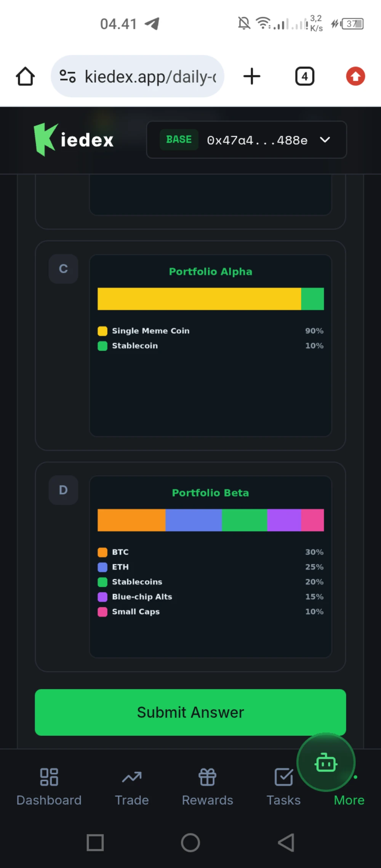Screen dimensions: 381x868
Task: Open a new tab with plus icon
Action: tap(252, 76)
